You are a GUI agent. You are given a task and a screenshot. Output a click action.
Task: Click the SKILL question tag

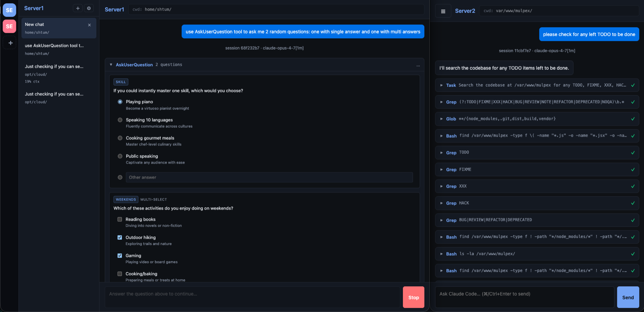(121, 82)
